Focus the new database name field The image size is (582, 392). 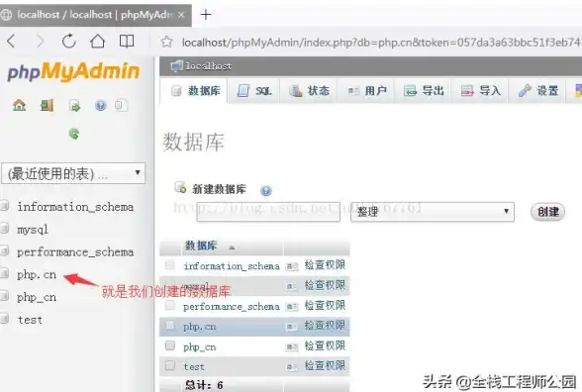coord(268,212)
